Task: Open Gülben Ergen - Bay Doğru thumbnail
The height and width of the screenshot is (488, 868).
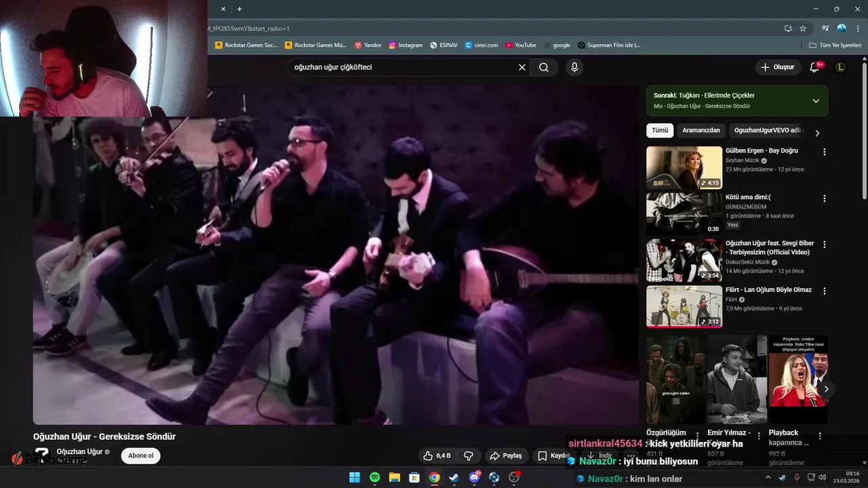Action: (684, 167)
